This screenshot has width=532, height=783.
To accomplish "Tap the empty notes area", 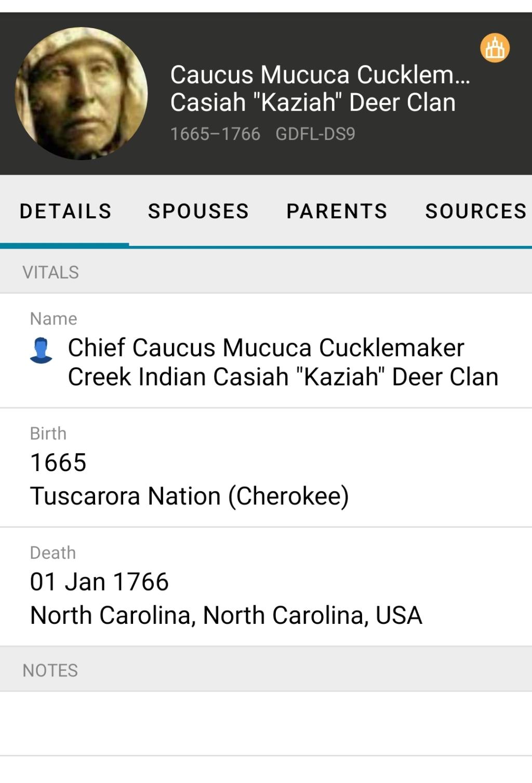I will click(266, 723).
